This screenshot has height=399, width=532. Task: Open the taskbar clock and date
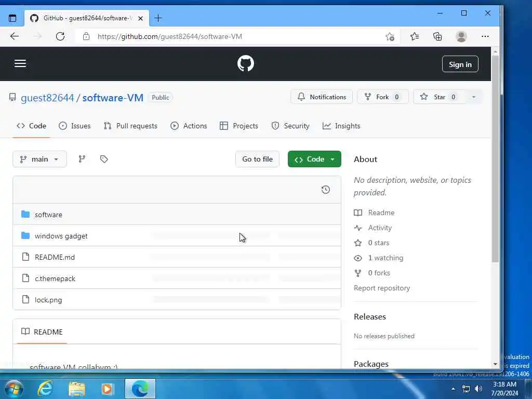(505, 389)
